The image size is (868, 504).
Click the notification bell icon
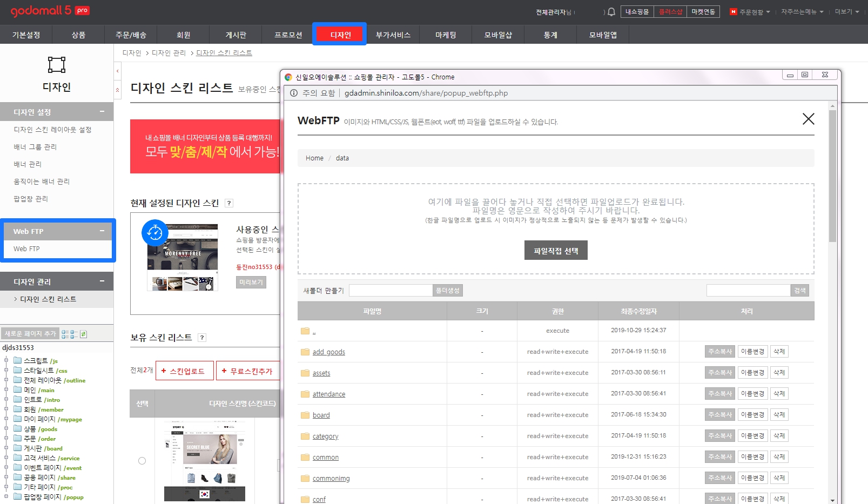tap(611, 12)
